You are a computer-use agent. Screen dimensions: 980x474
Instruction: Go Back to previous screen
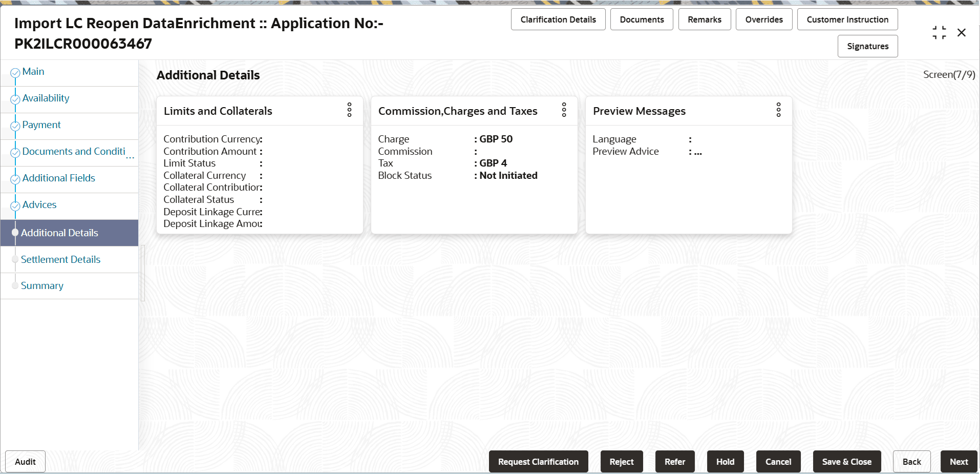(912, 462)
